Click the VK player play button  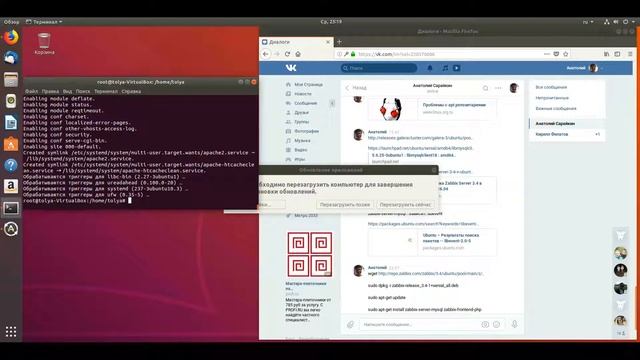coord(456,68)
